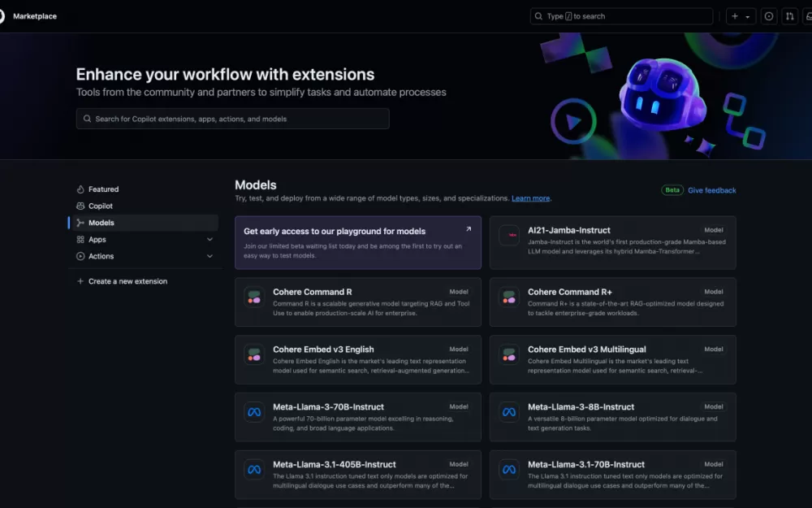The width and height of the screenshot is (812, 508).
Task: Open the Apps sidebar item
Action: pos(144,239)
